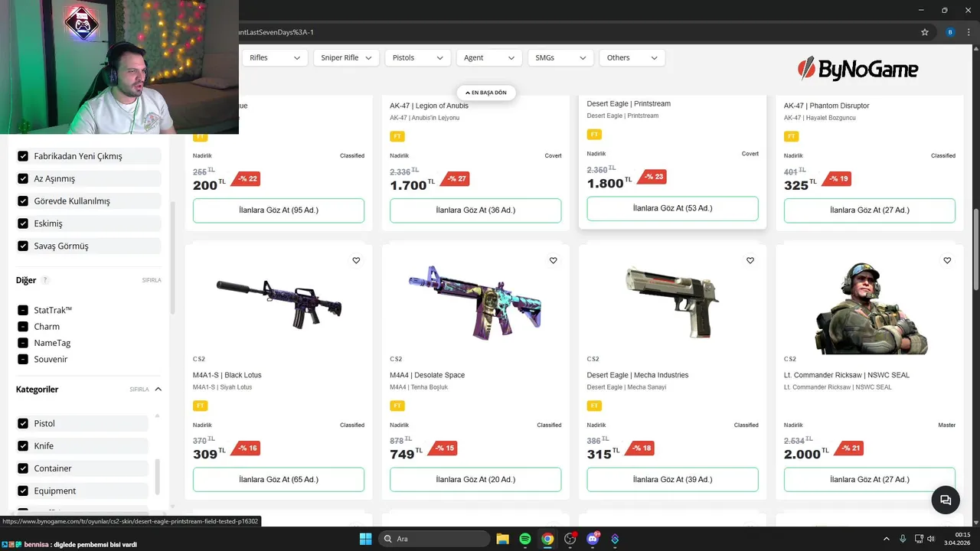Click the FT badge on M4A4 Desolate Space

coord(397,406)
